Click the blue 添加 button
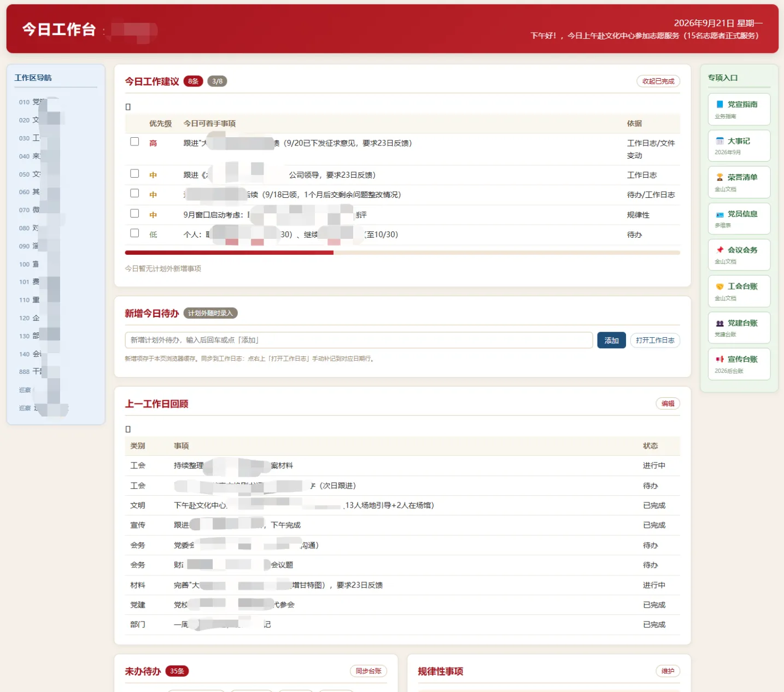 [611, 340]
